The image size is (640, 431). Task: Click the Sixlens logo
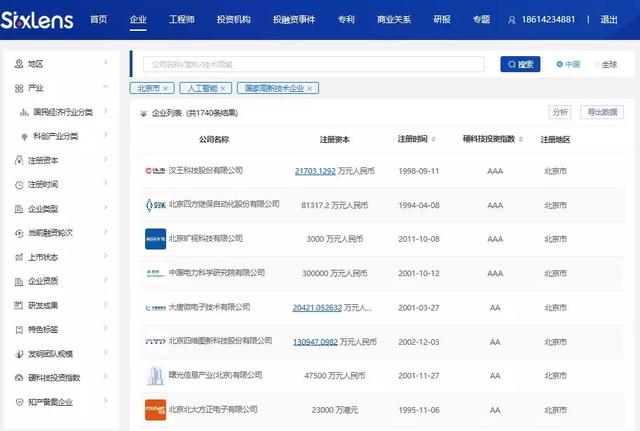pos(37,20)
